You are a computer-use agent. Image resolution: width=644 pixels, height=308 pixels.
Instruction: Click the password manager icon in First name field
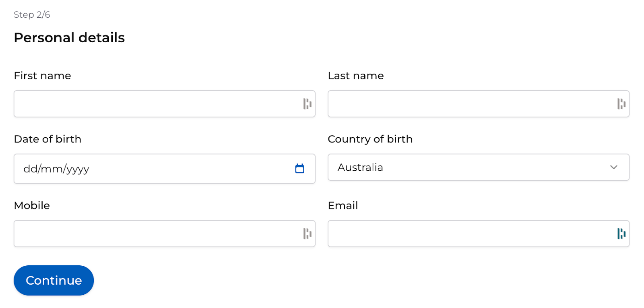(x=307, y=104)
